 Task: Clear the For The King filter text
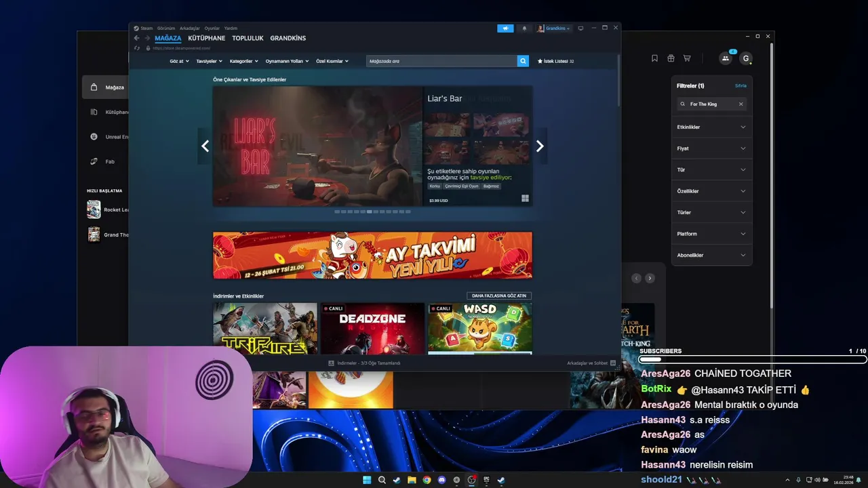(741, 104)
